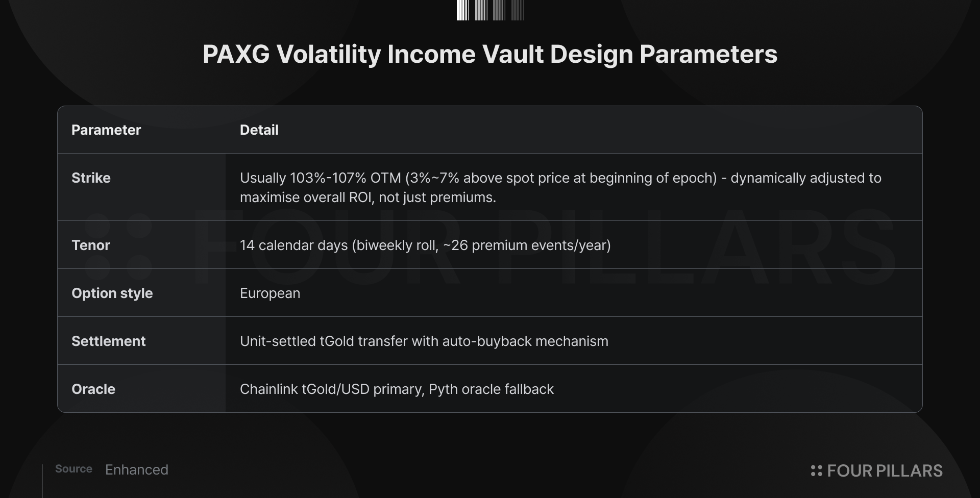The height and width of the screenshot is (498, 980).
Task: Click the Unit-settled tGold transfer text
Action: [x=424, y=341]
